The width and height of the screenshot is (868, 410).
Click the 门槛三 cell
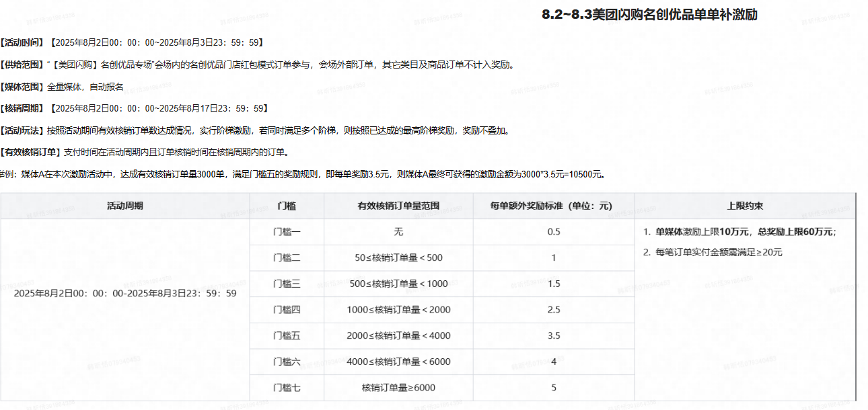pos(287,284)
